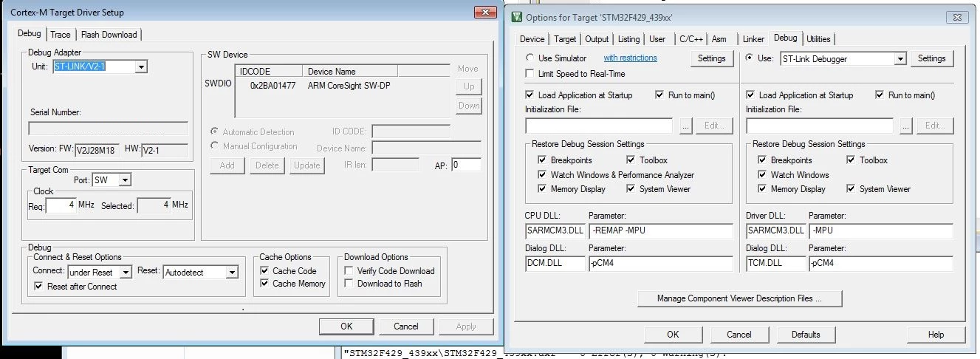This screenshot has width=980, height=359.
Task: Click the clock Req MHz input field
Action: click(62, 205)
